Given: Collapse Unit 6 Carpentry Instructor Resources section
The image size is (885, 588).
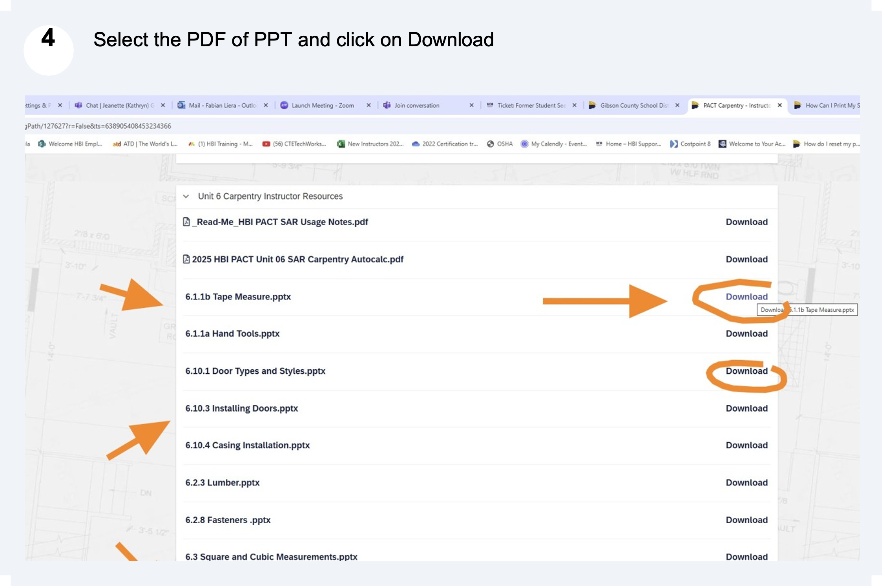Looking at the screenshot, I should tap(186, 196).
